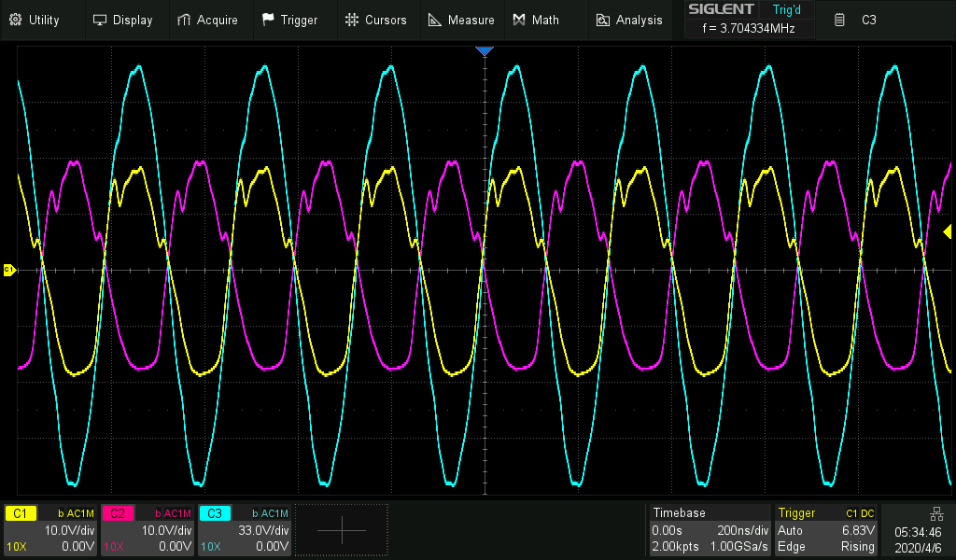The width and height of the screenshot is (956, 560).
Task: Open the Trigger settings box
Action: (x=825, y=529)
